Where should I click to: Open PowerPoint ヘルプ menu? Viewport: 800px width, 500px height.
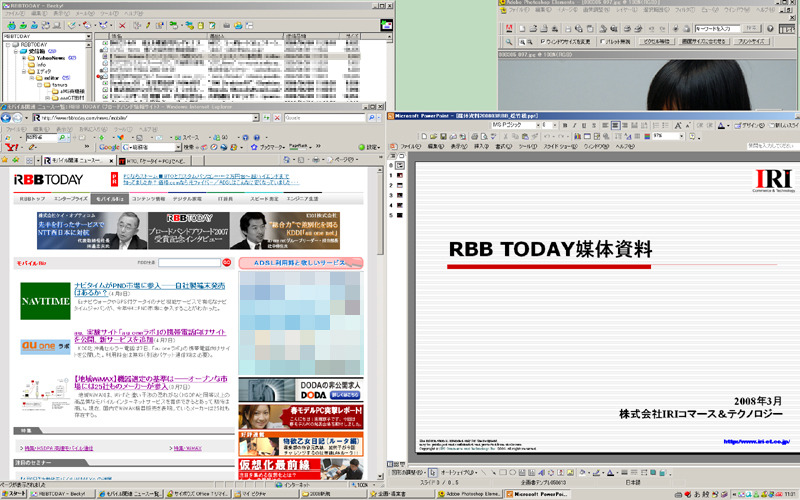pos(624,146)
